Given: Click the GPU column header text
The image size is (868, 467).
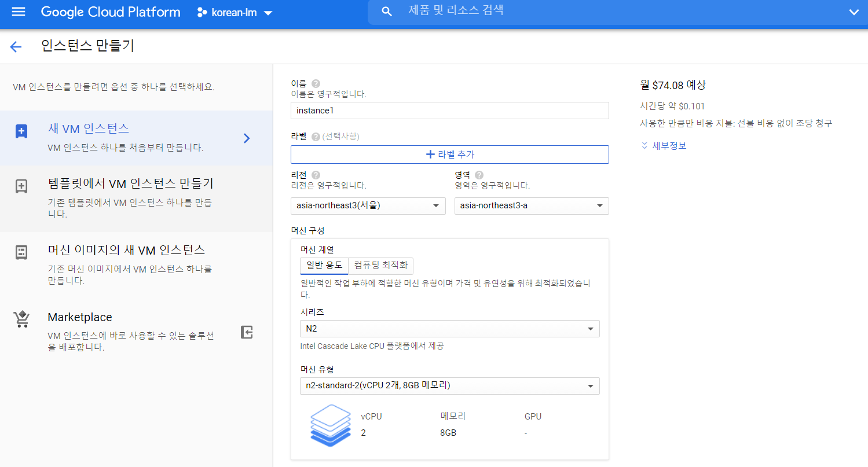Looking at the screenshot, I should (x=533, y=416).
